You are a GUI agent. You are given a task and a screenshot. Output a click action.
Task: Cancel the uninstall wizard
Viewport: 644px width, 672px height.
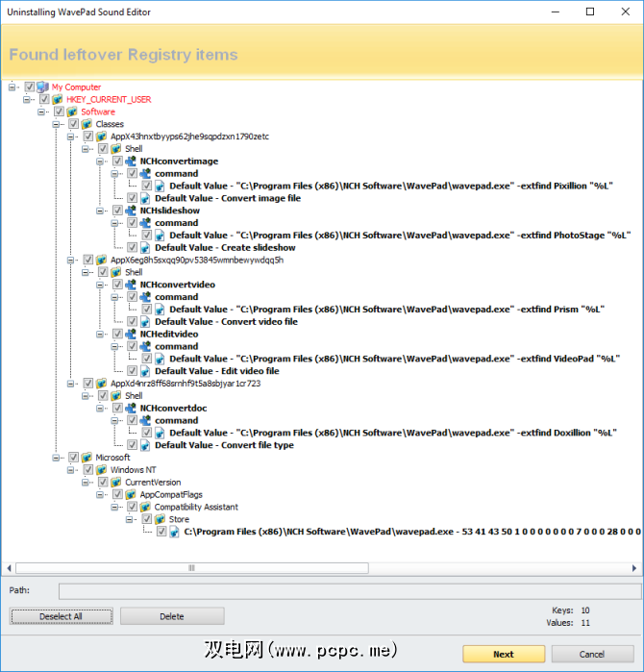pyautogui.click(x=592, y=654)
